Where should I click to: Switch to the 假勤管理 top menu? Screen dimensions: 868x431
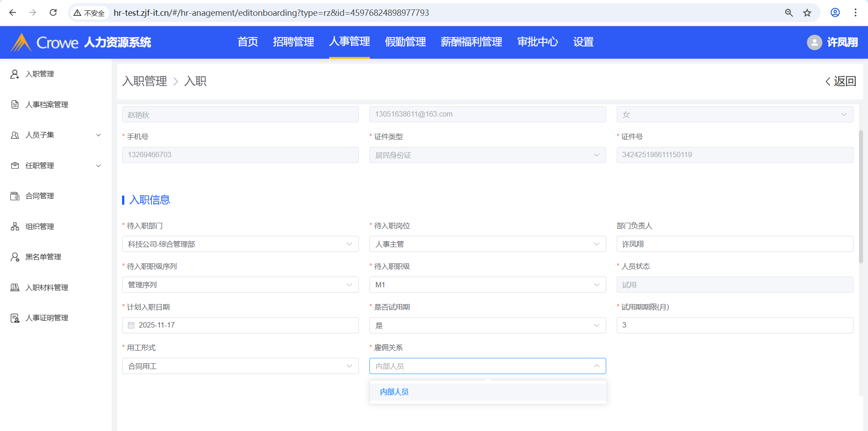pyautogui.click(x=405, y=42)
